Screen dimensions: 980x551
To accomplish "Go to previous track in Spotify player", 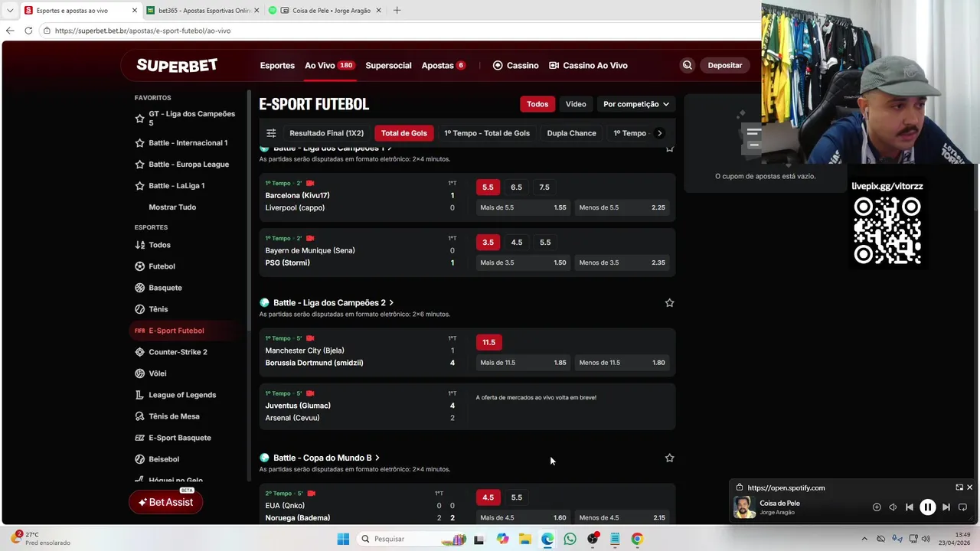I will click(x=910, y=507).
